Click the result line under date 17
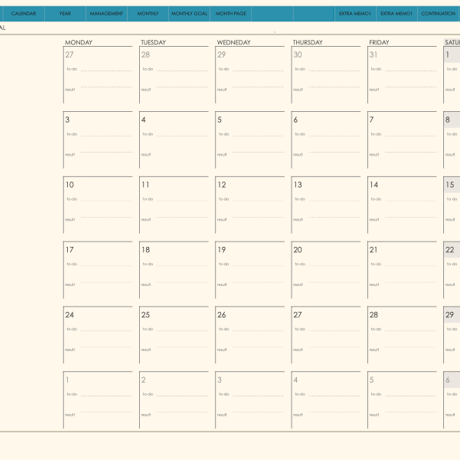This screenshot has height=460, width=460. (x=106, y=282)
